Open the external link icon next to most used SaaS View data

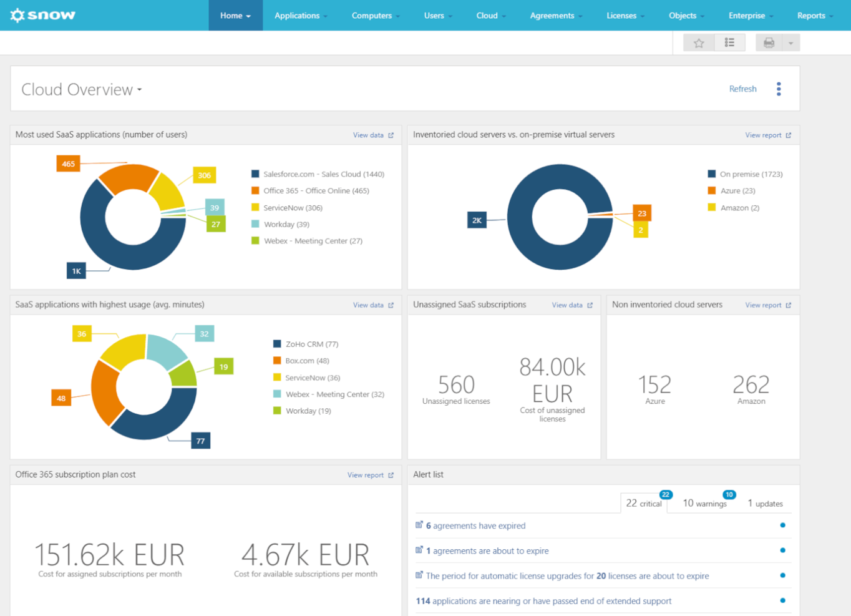pos(392,135)
